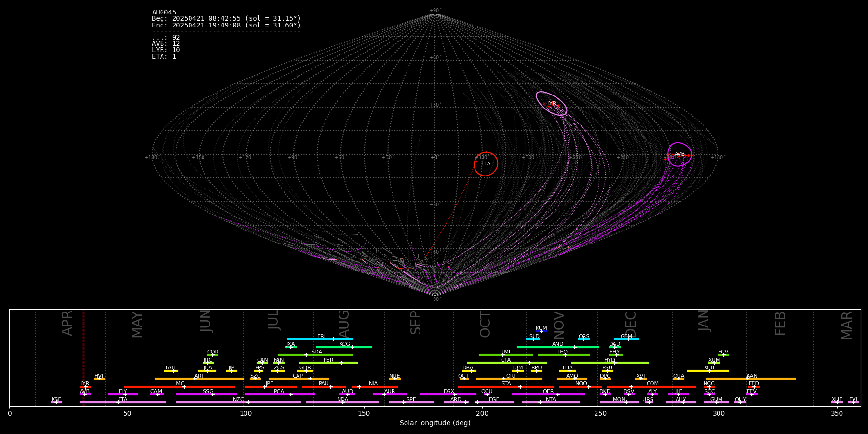The image size is (868, 434).
Task: Click the ORI shower label
Action: (x=511, y=376)
